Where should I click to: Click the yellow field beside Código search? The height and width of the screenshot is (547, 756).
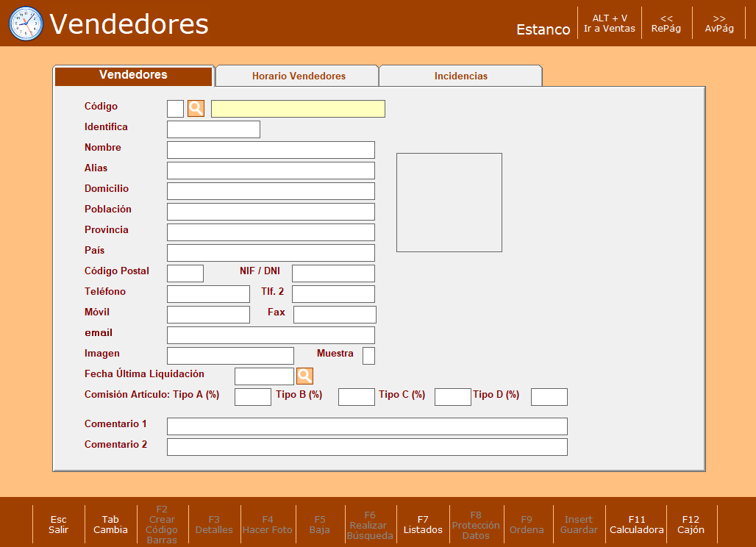point(298,108)
